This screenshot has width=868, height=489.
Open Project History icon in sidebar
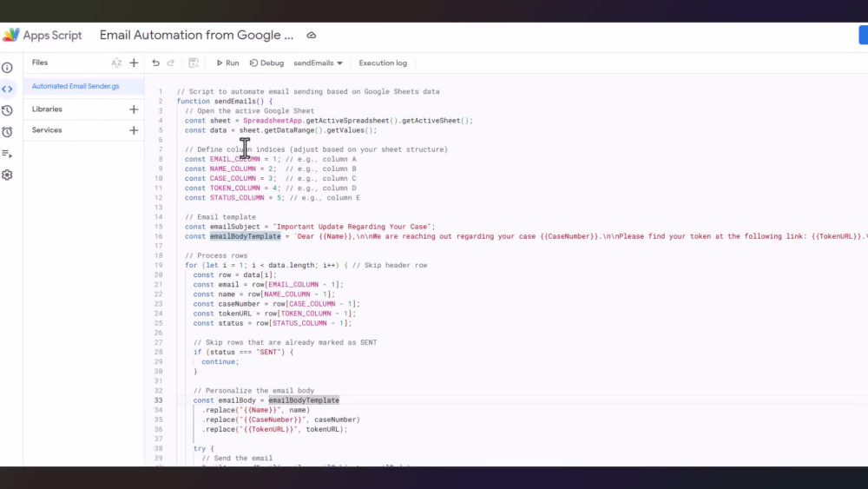coord(7,110)
